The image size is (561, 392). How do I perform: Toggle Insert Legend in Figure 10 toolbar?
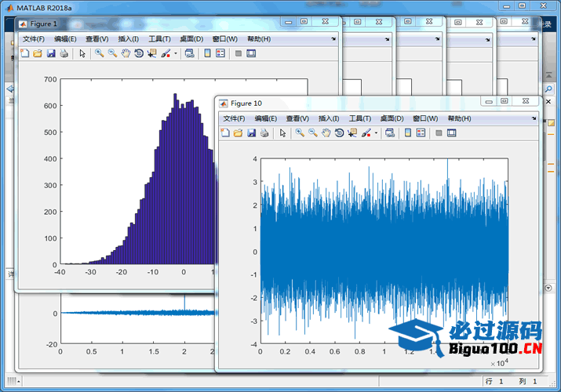pyautogui.click(x=421, y=133)
